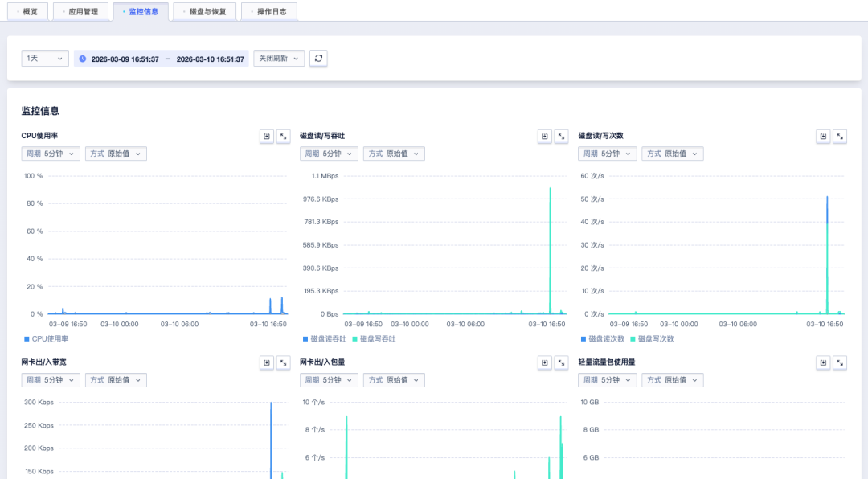Click the tall spike in 磁盘读/写次数 chart
This screenshot has height=479, width=868.
click(827, 255)
